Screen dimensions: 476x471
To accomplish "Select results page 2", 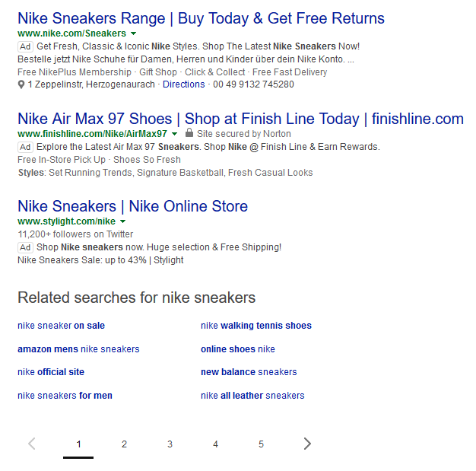I will (x=124, y=444).
